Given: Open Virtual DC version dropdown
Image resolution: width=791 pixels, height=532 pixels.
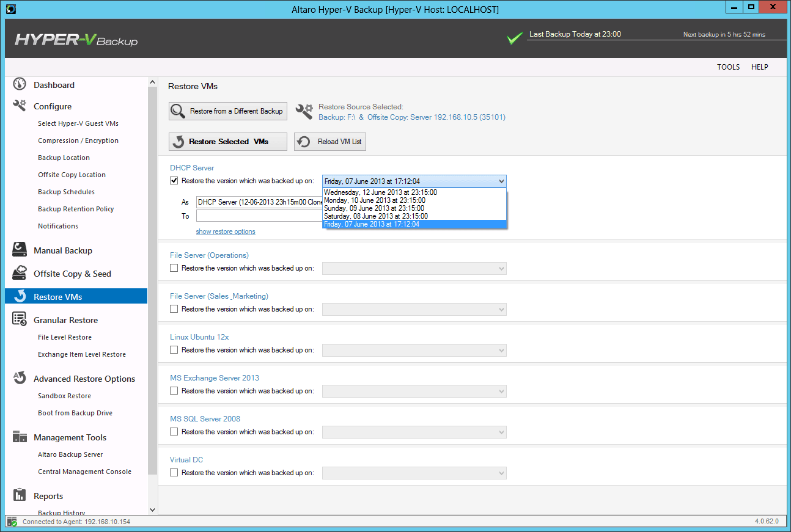Looking at the screenshot, I should point(414,473).
